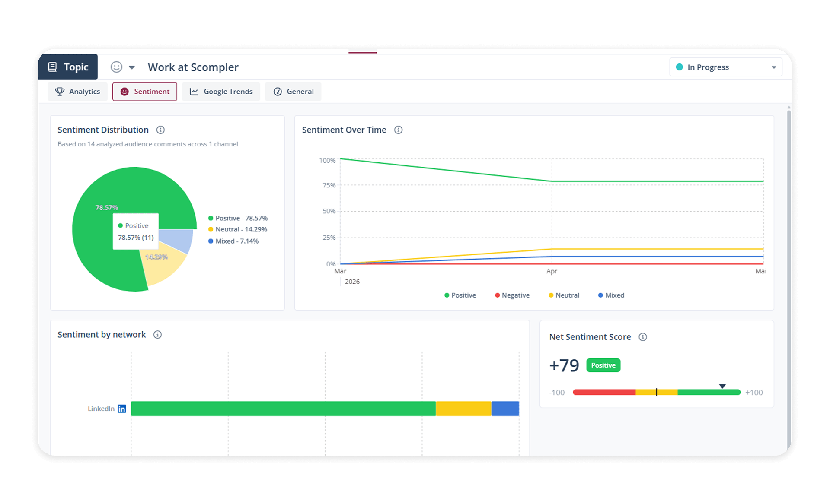Switch to the Analytics tab

[x=78, y=92]
